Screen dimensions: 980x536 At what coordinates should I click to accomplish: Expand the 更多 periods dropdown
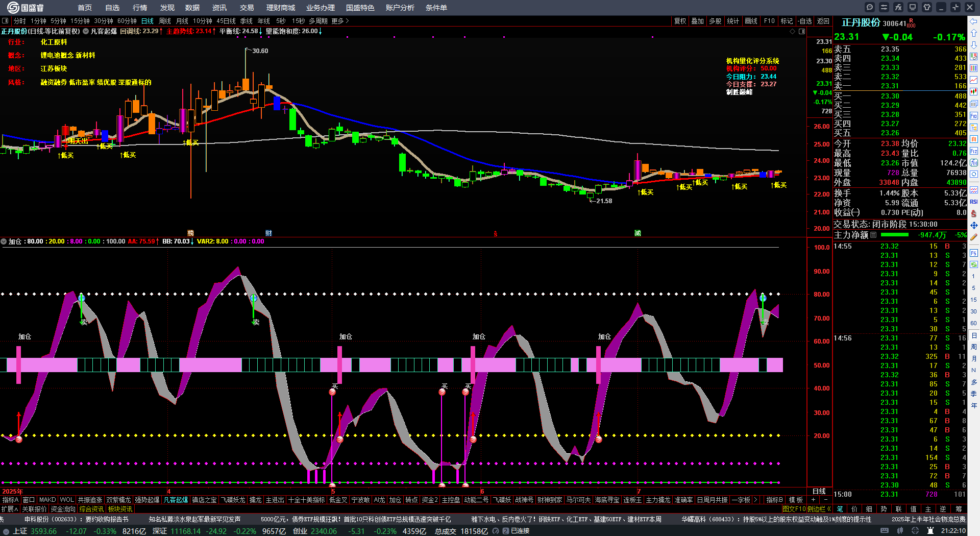tap(340, 21)
